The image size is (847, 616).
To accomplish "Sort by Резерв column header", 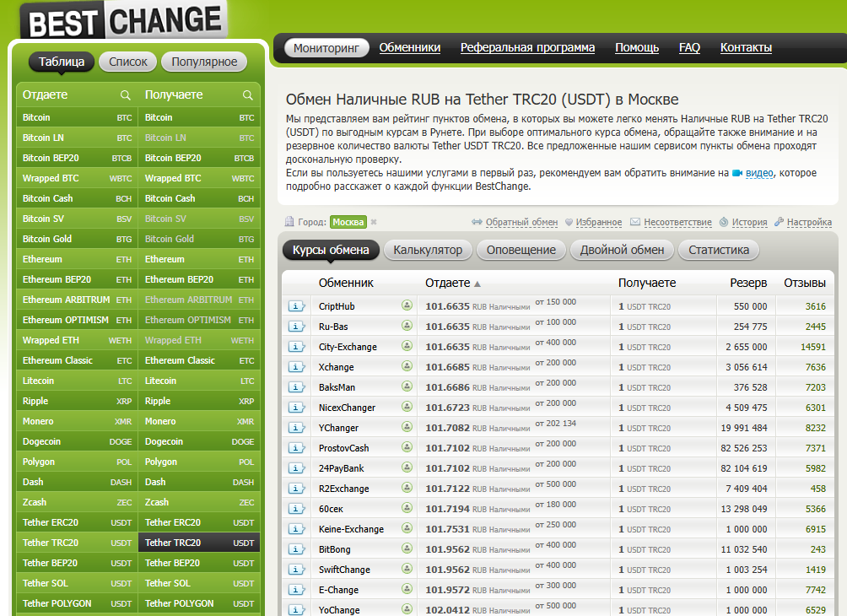I will pos(748,283).
